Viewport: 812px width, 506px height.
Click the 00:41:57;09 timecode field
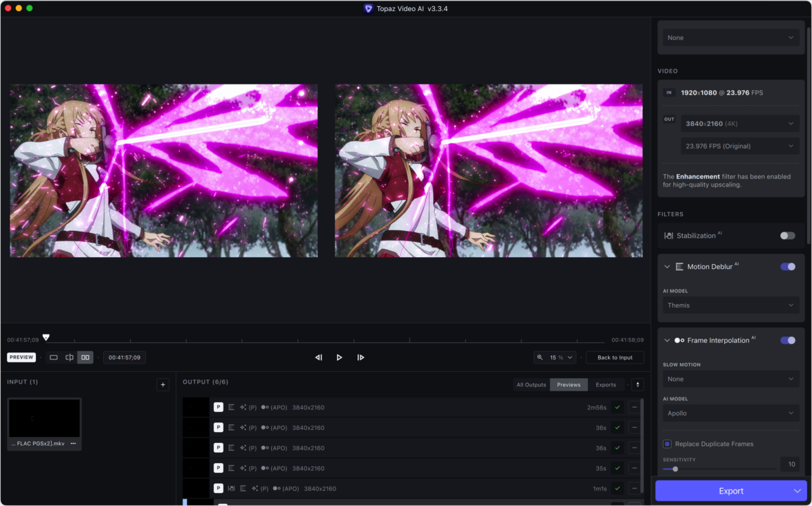[124, 357]
